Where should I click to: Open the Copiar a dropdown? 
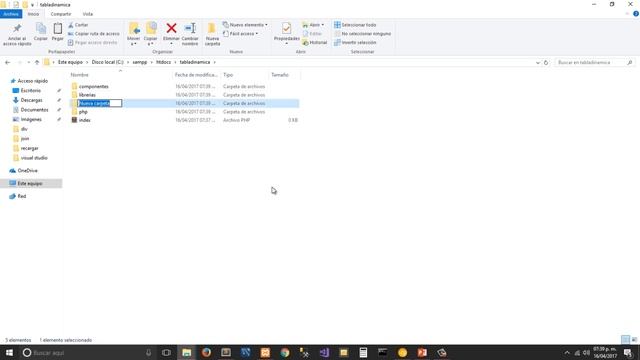pyautogui.click(x=151, y=34)
